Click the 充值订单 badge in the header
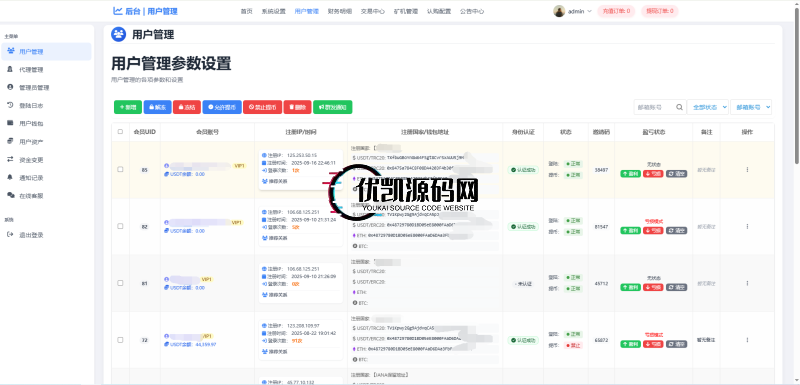800x385 pixels. 616,11
